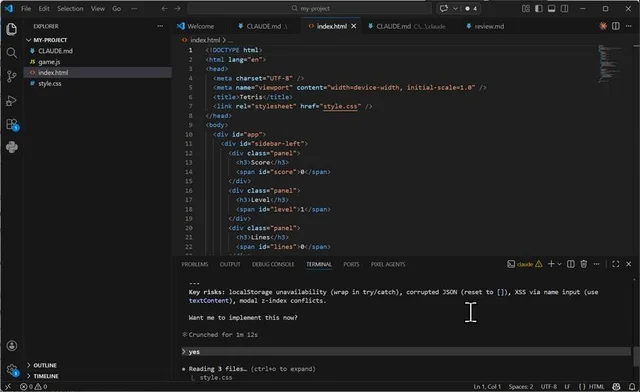
Task: Split the terminal panel
Action: pyautogui.click(x=571, y=264)
